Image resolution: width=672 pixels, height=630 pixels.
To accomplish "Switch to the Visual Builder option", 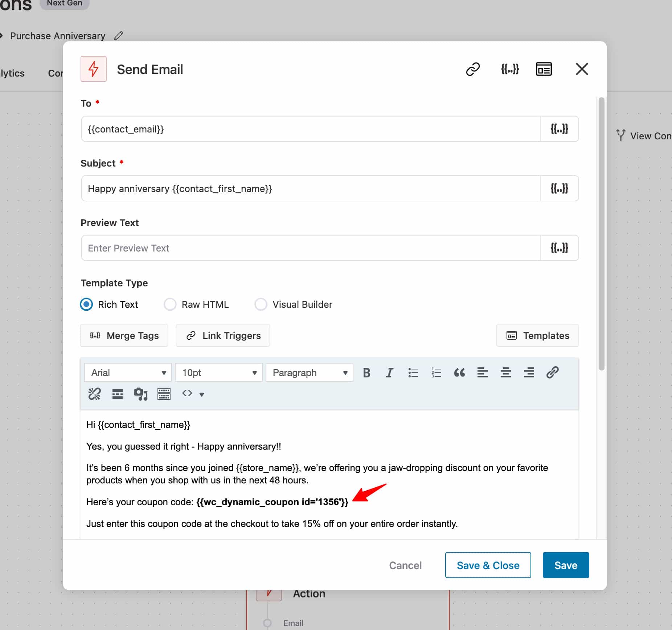I will click(261, 304).
